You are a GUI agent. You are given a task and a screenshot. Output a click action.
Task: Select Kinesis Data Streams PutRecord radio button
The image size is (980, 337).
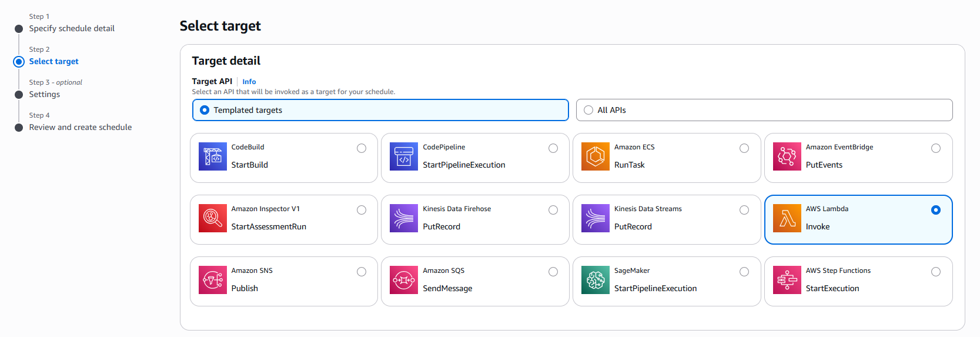pyautogui.click(x=744, y=210)
